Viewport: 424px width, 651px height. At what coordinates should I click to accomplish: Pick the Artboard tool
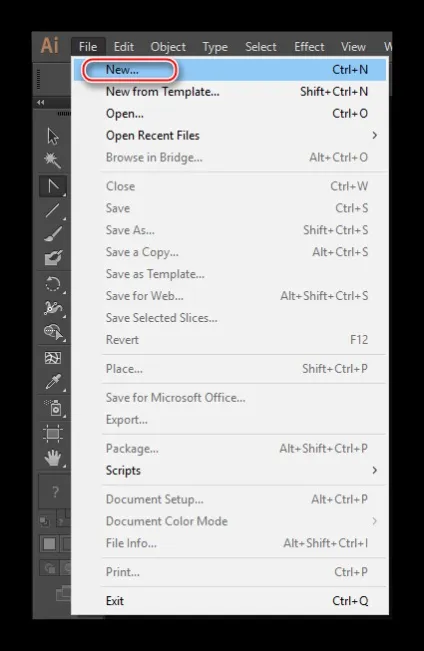(53, 434)
